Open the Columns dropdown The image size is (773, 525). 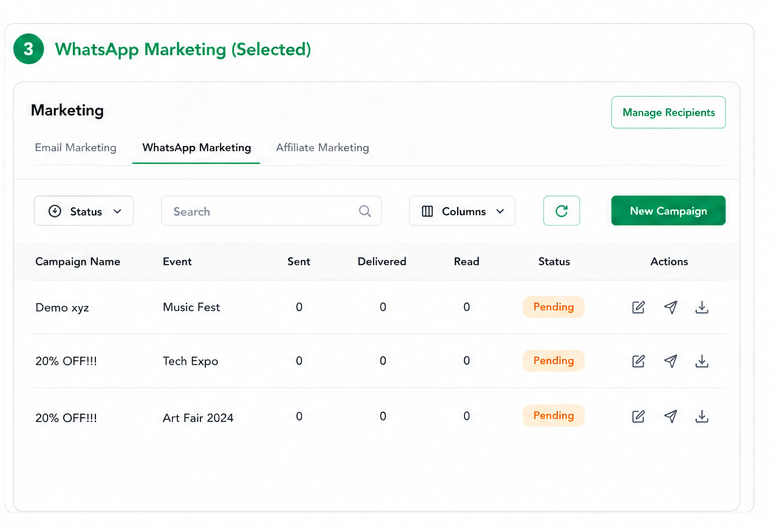(462, 211)
